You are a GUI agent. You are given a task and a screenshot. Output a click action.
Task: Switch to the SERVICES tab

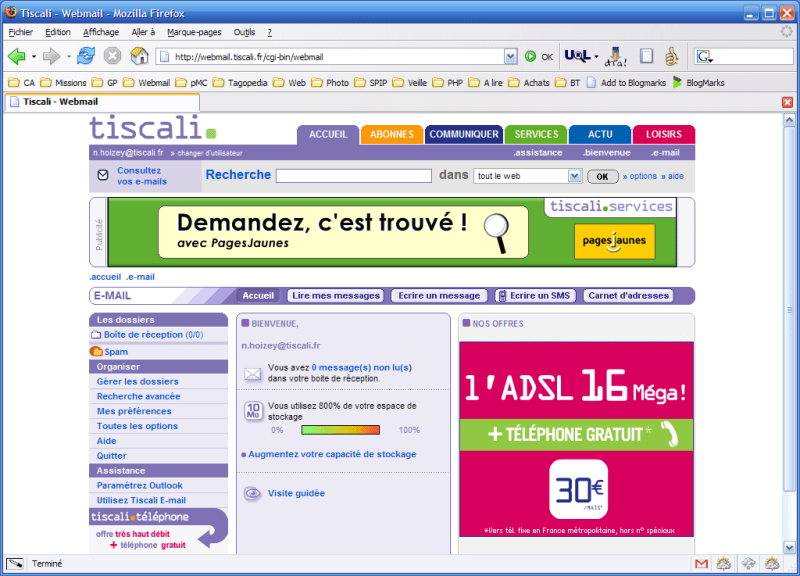tap(536, 135)
